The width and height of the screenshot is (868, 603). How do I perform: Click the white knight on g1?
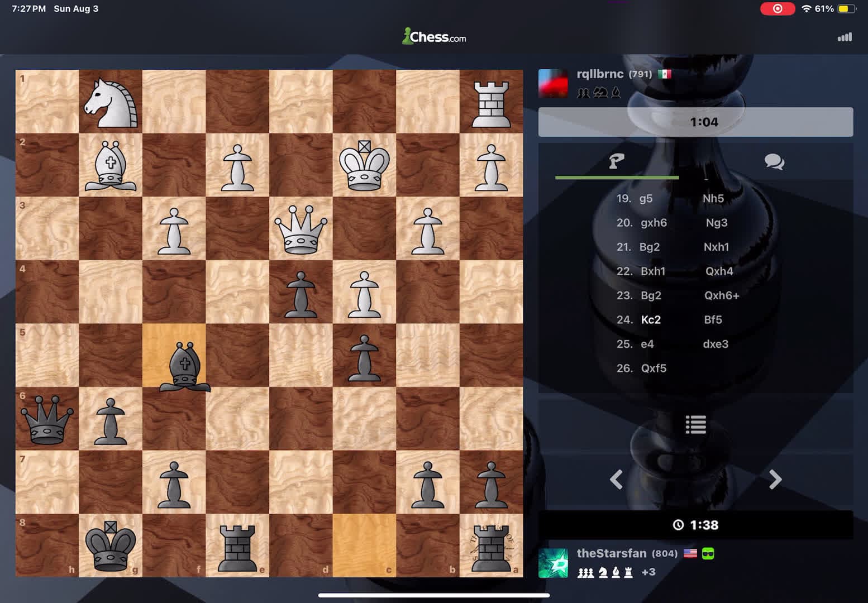tap(111, 102)
